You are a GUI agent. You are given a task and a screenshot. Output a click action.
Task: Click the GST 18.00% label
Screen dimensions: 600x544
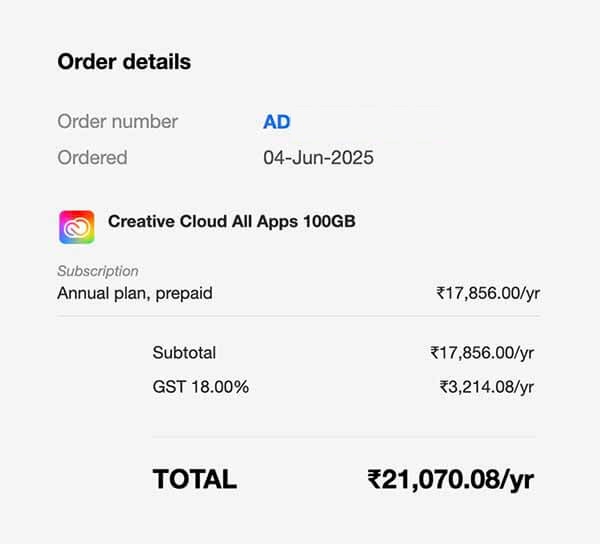pyautogui.click(x=201, y=386)
